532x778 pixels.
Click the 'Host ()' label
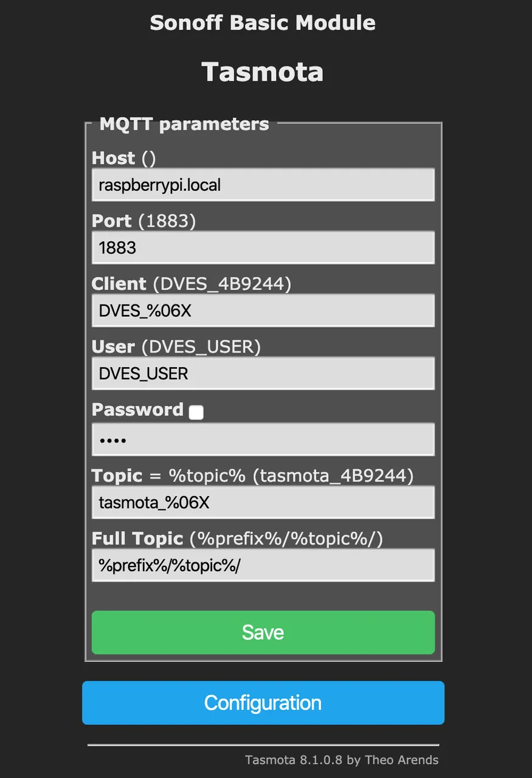click(124, 158)
